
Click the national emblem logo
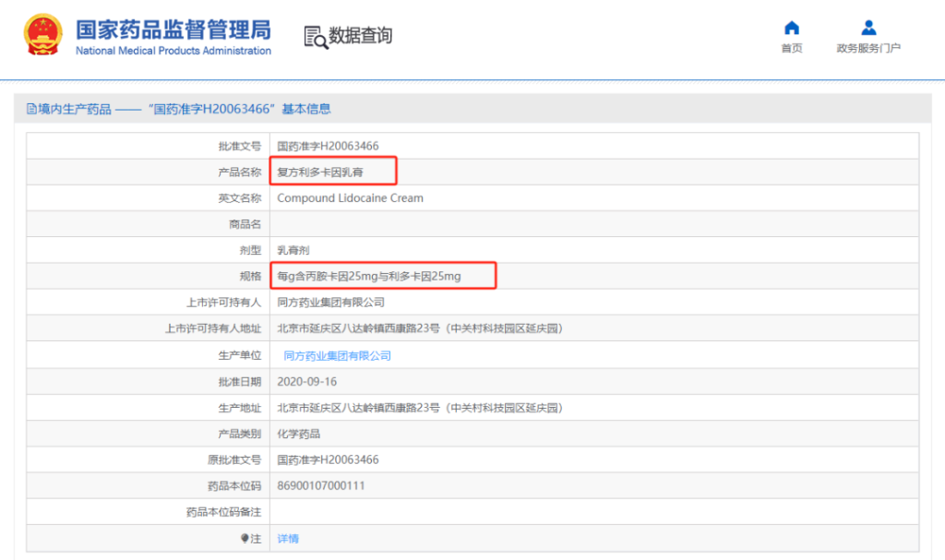point(42,36)
